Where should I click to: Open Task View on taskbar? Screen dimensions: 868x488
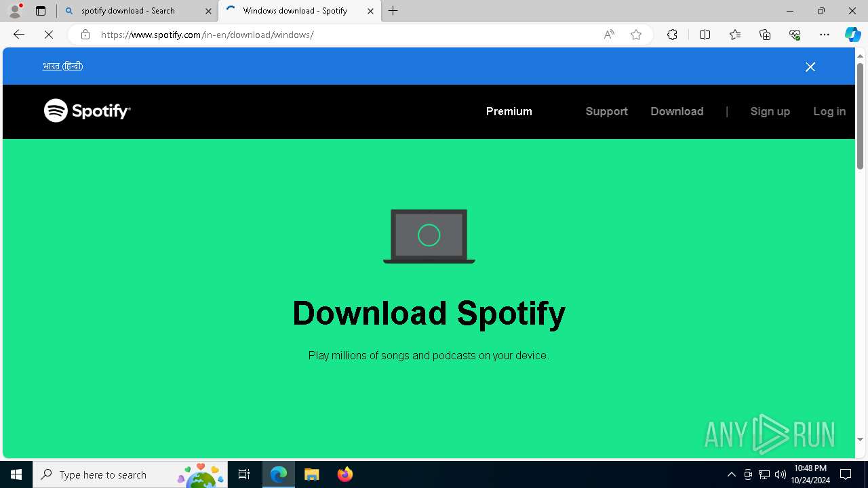[x=244, y=474]
